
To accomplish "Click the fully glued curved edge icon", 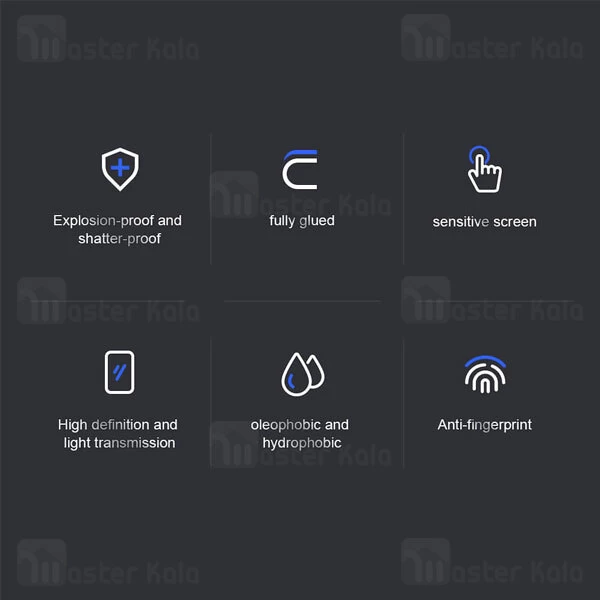I will [300, 170].
